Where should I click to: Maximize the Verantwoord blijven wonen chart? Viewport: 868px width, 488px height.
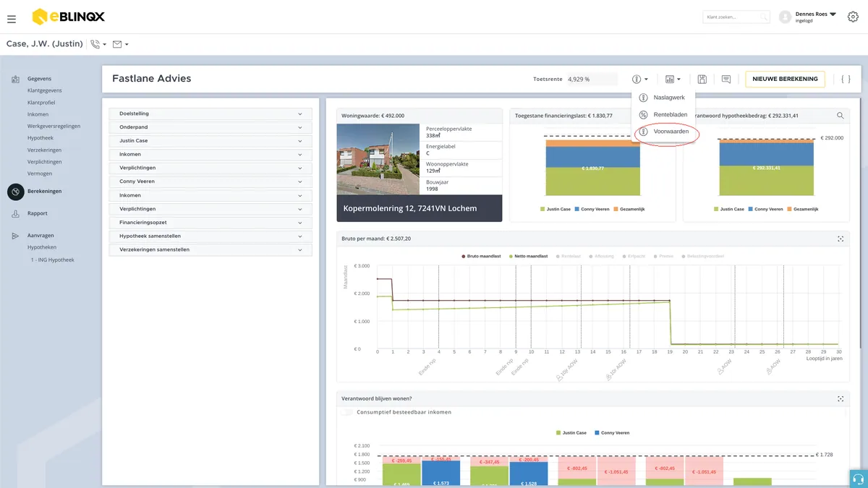tap(841, 398)
